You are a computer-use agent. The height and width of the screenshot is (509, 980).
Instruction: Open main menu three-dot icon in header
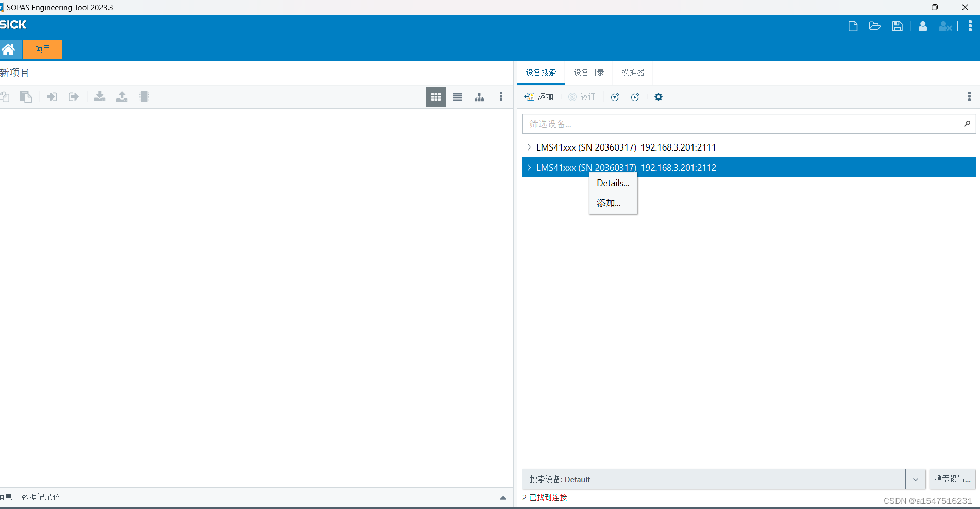[x=970, y=26]
